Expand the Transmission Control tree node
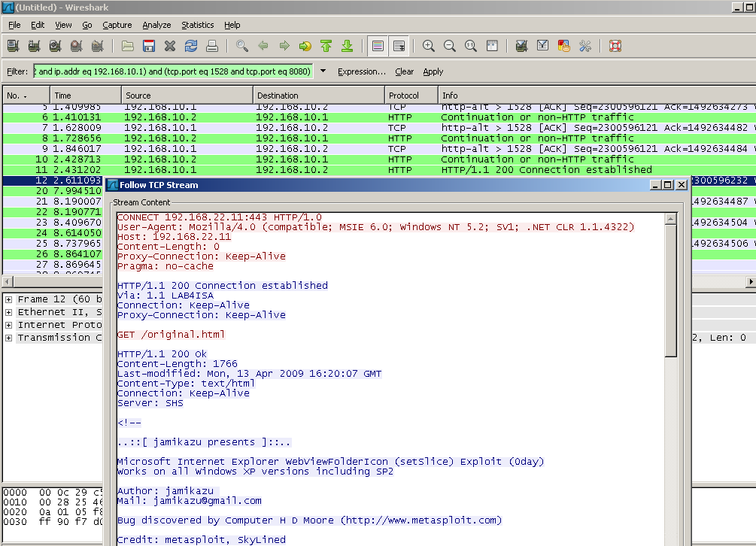756x546 pixels. [8, 338]
